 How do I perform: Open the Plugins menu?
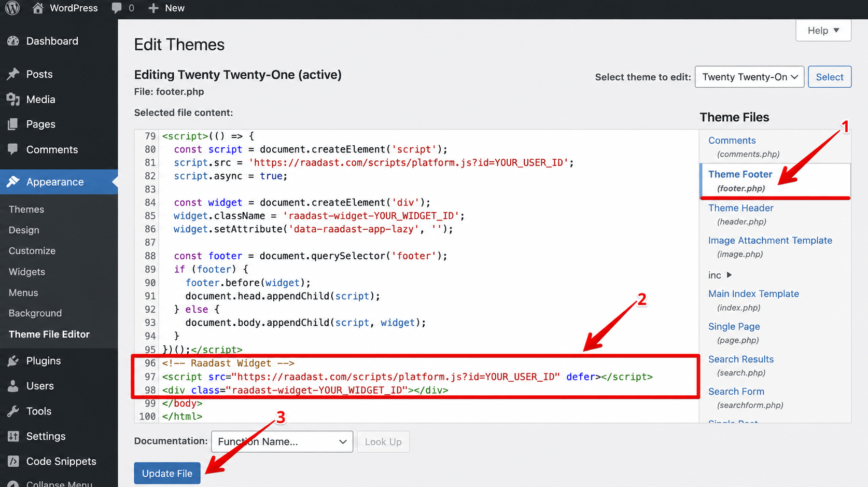pyautogui.click(x=44, y=361)
